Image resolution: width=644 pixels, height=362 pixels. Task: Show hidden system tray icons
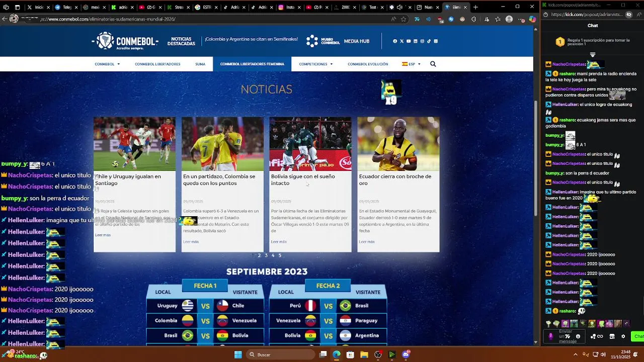[576, 354]
